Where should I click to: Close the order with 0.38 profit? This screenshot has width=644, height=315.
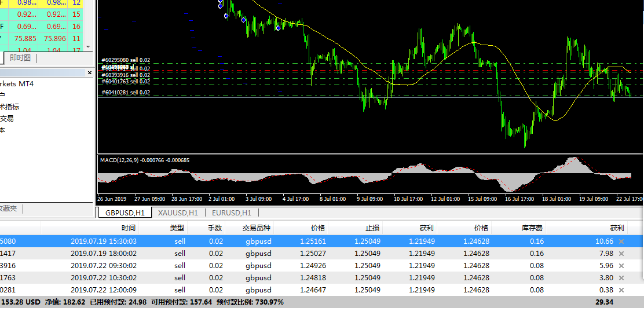tap(621, 290)
